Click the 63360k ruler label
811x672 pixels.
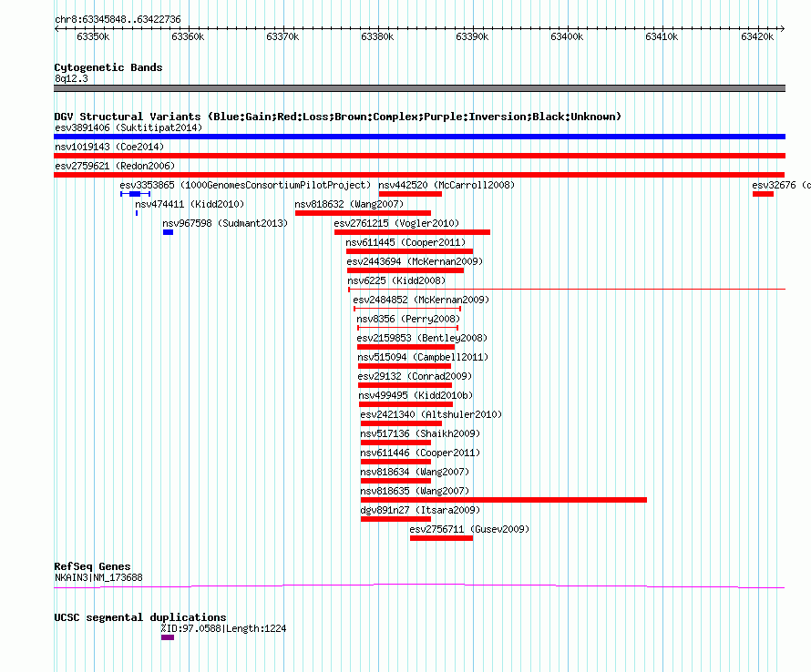click(188, 36)
